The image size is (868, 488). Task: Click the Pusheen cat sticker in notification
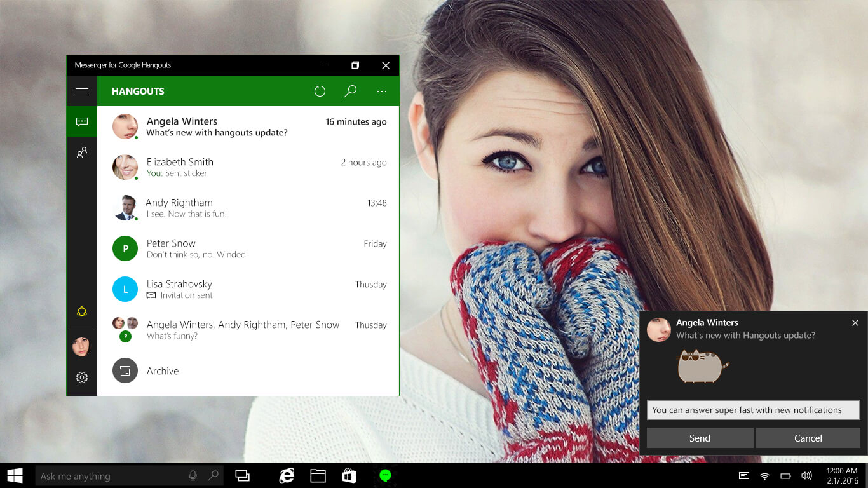click(x=703, y=366)
